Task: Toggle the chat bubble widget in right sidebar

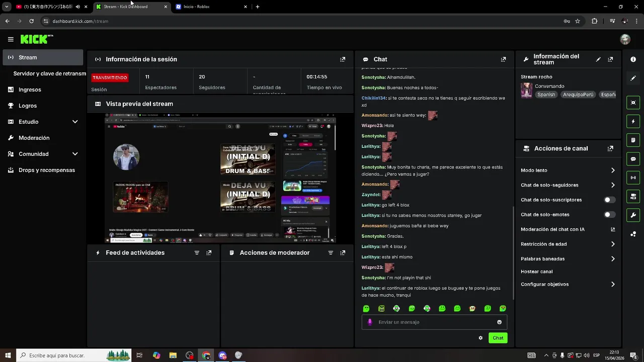Action: 633,159
